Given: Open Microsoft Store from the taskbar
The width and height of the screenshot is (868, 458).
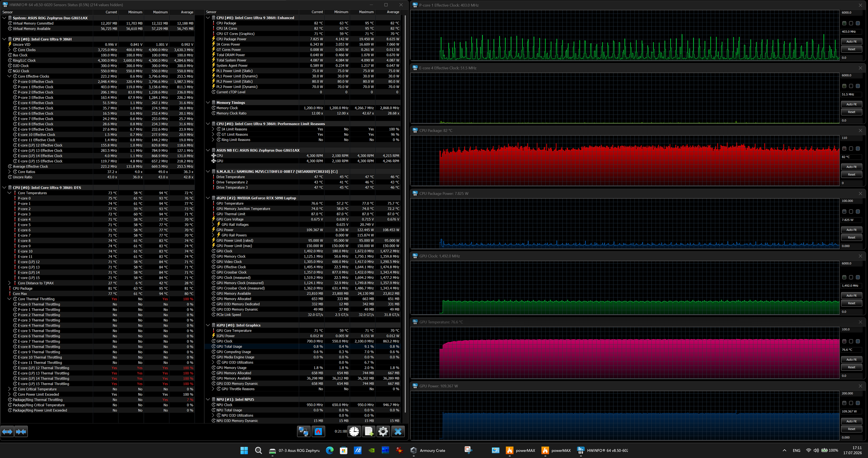Looking at the screenshot, I should [x=344, y=450].
